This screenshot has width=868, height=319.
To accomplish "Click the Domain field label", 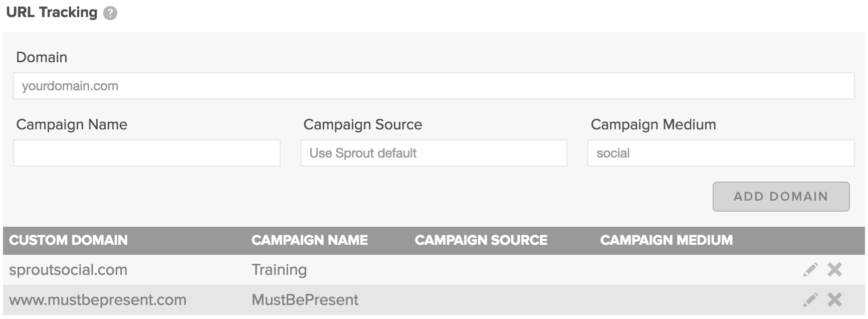I will tap(42, 57).
